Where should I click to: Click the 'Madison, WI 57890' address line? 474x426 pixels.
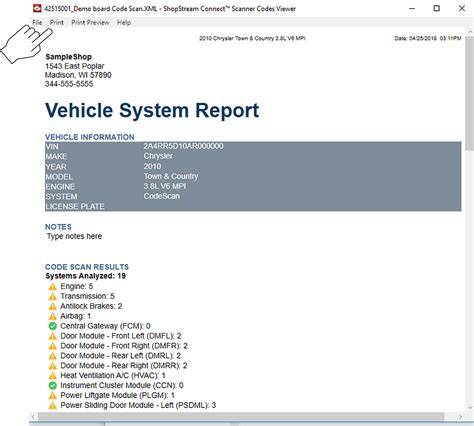78,75
